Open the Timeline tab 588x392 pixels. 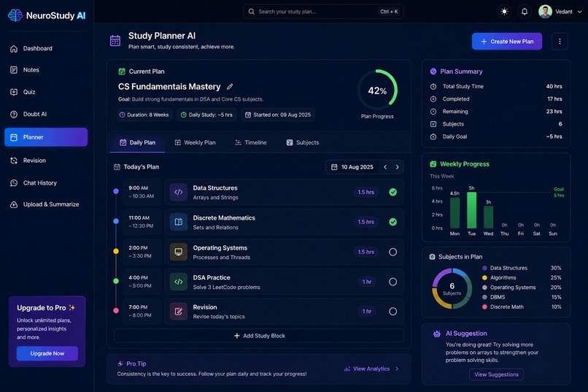251,142
